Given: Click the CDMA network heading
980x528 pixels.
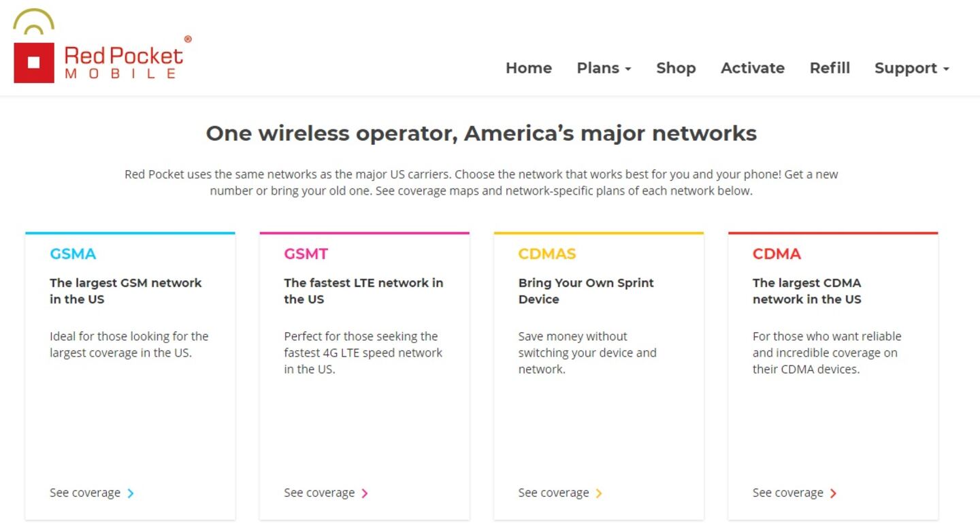Looking at the screenshot, I should point(777,254).
